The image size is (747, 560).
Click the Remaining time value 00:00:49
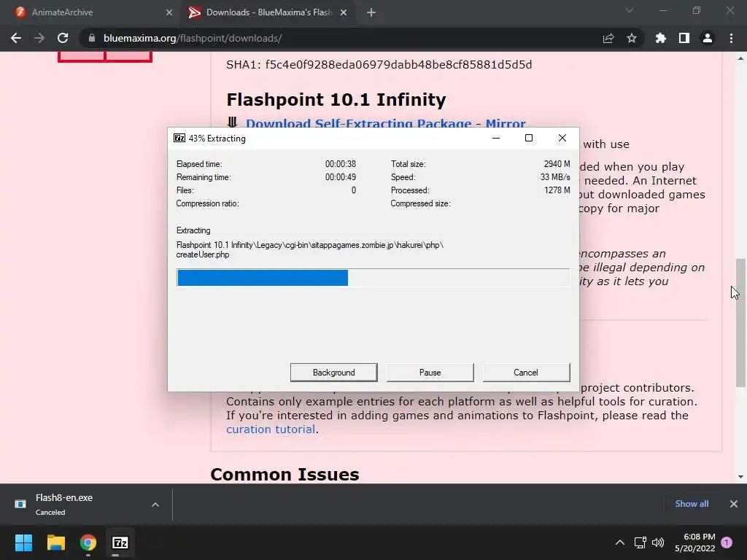341,177
